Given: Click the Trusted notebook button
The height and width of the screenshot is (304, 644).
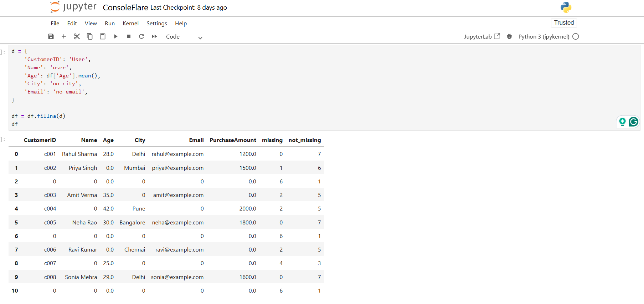Looking at the screenshot, I should 564,23.
